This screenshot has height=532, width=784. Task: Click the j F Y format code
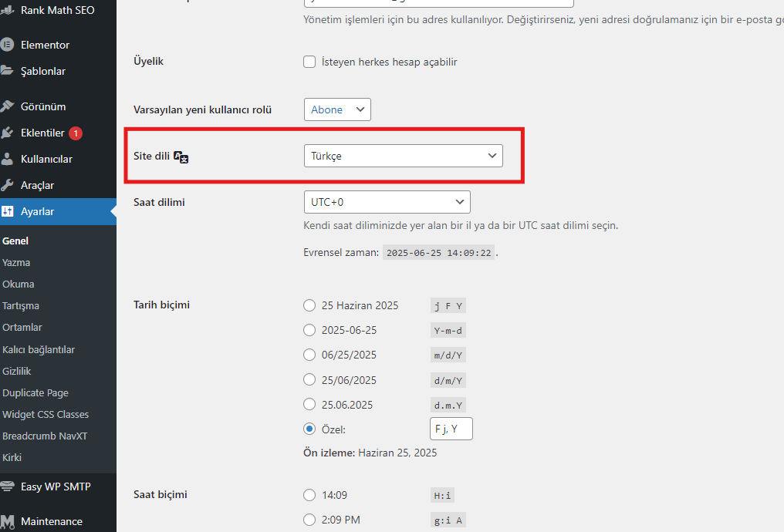[448, 306]
